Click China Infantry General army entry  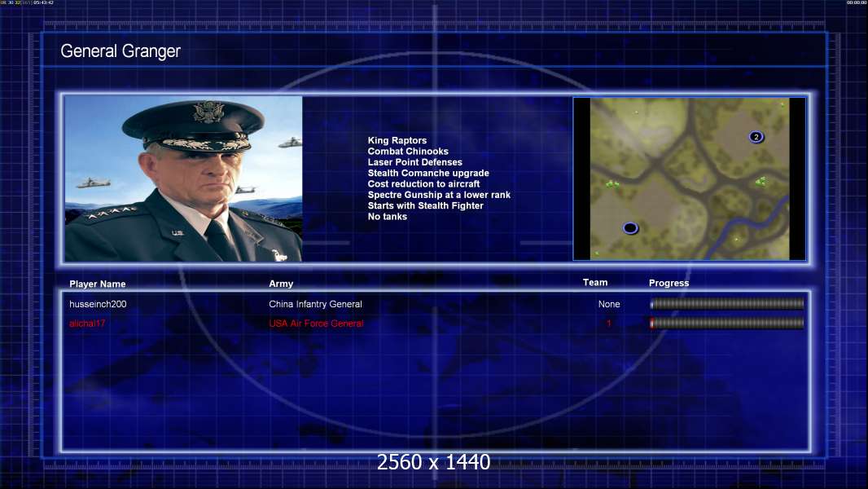pyautogui.click(x=315, y=304)
